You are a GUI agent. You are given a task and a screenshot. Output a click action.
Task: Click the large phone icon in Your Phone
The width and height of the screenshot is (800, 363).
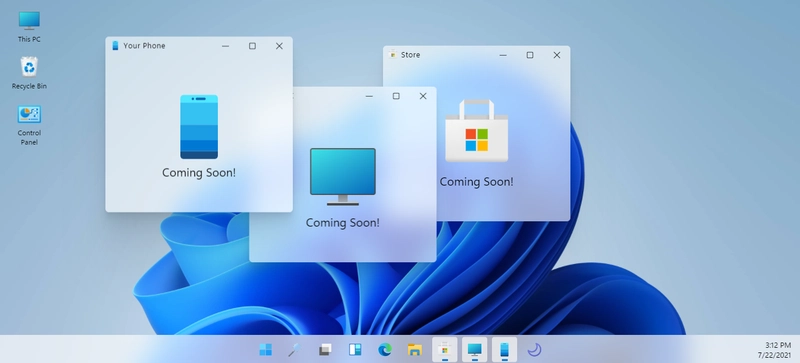[x=199, y=127]
